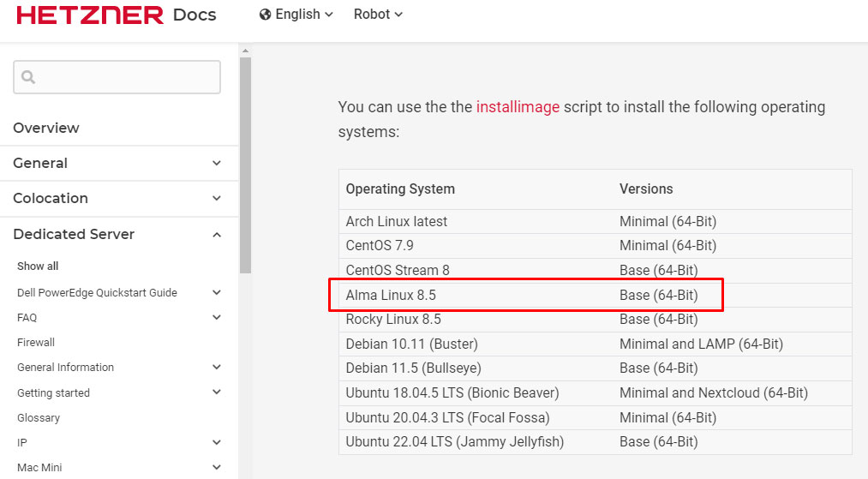
Task: Collapse the Dedicated Server section chevron
Action: click(x=217, y=235)
